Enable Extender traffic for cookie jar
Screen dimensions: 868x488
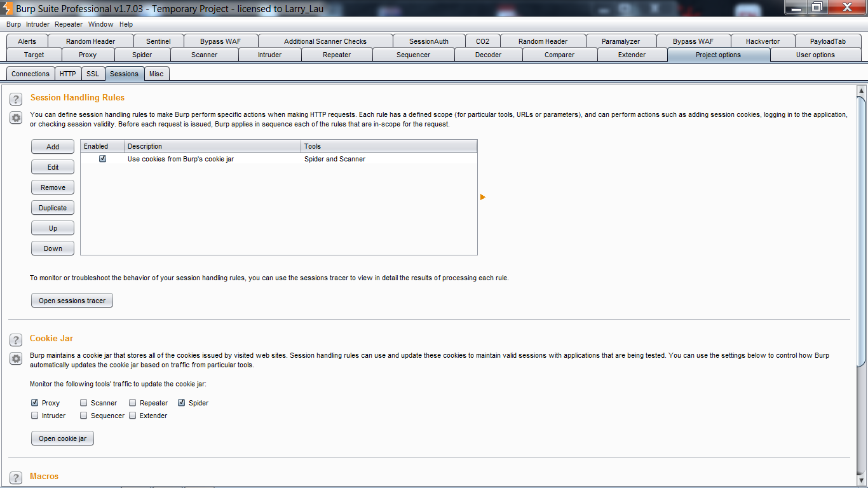(x=133, y=416)
